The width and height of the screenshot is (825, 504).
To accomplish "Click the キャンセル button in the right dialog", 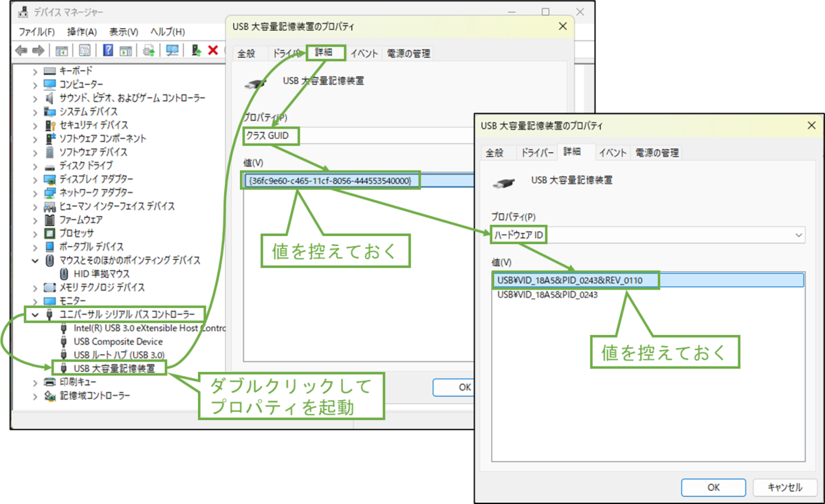I will [x=784, y=487].
